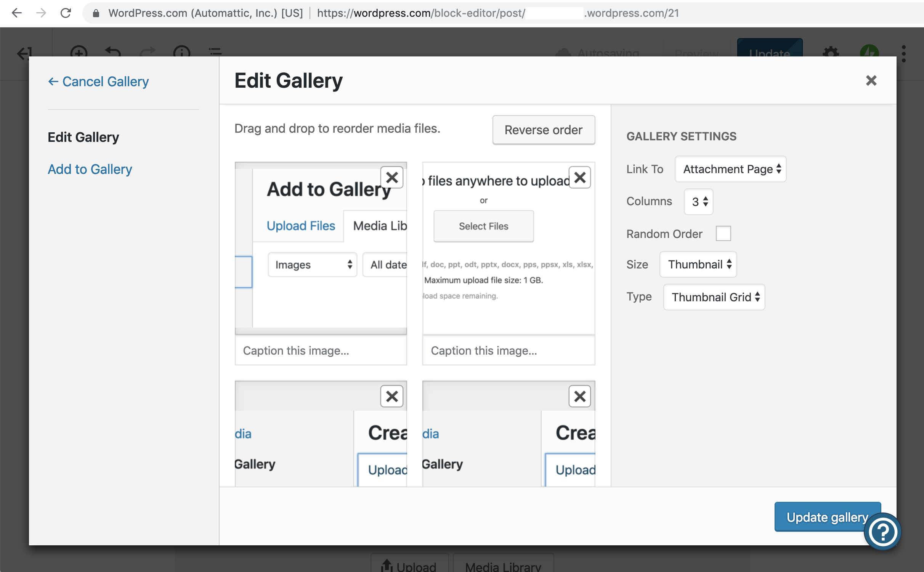The width and height of the screenshot is (924, 572).
Task: Switch to Add to Gallery
Action: (90, 169)
